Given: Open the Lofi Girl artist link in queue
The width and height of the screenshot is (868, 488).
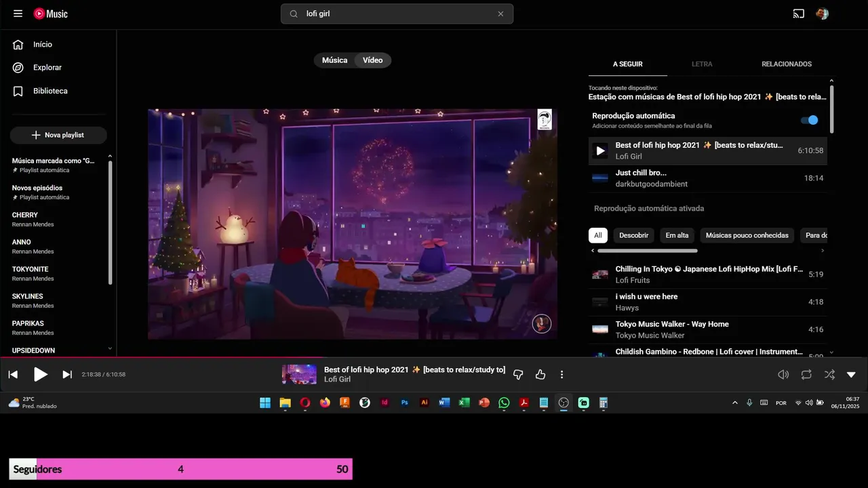Looking at the screenshot, I should point(629,157).
